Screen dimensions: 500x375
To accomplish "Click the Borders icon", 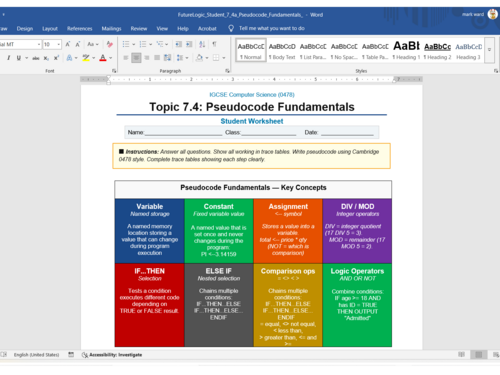I will [216, 58].
